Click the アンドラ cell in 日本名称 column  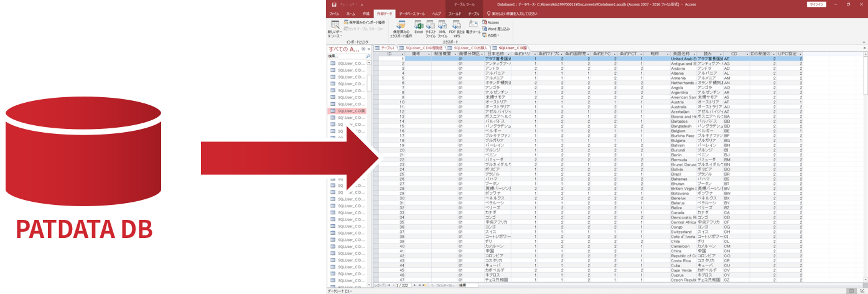click(x=498, y=68)
